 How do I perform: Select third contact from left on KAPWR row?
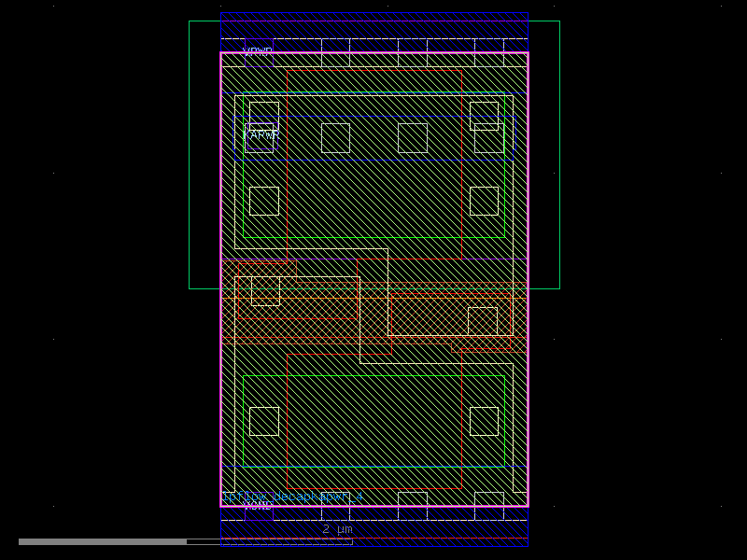(413, 138)
